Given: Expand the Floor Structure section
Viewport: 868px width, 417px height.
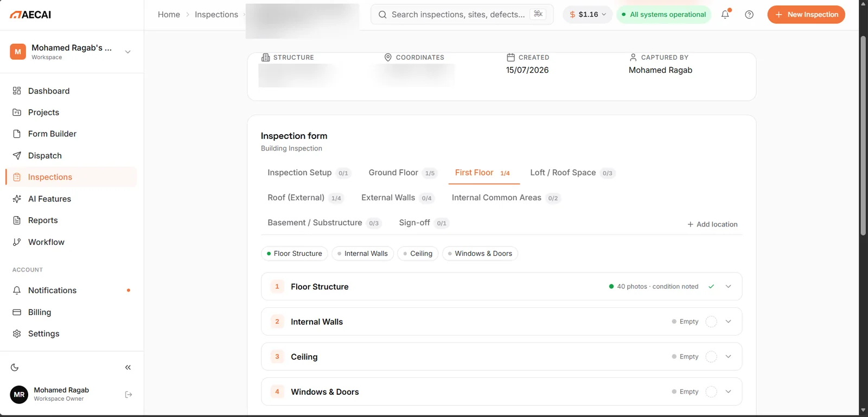Looking at the screenshot, I should coord(729,287).
